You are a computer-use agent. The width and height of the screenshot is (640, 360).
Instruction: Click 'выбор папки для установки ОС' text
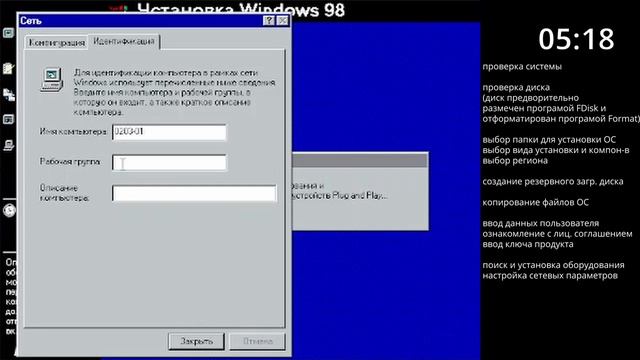coord(549,140)
